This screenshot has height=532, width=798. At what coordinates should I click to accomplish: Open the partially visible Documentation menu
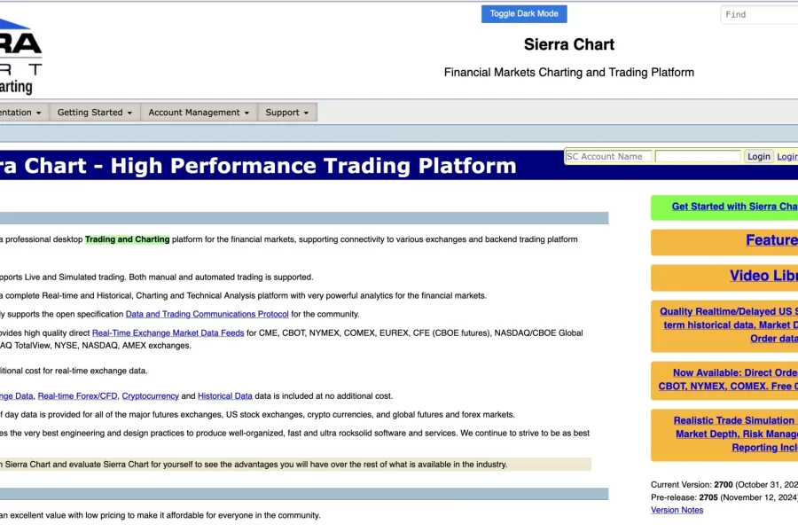24,112
